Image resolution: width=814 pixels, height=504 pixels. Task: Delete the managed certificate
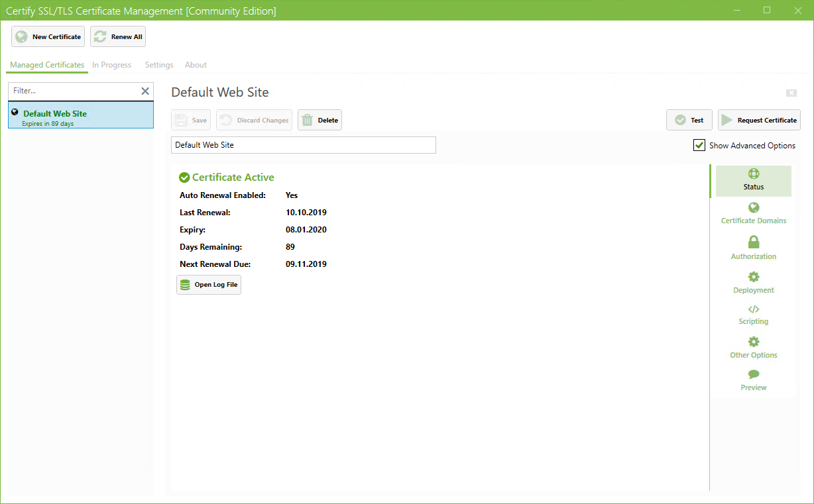320,120
